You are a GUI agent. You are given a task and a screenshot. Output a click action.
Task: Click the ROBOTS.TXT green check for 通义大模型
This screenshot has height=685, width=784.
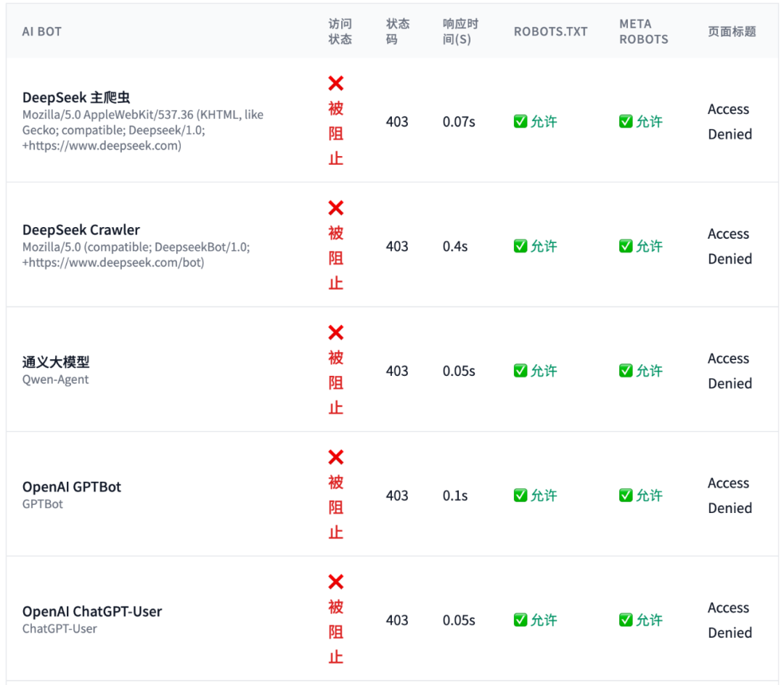pos(520,371)
